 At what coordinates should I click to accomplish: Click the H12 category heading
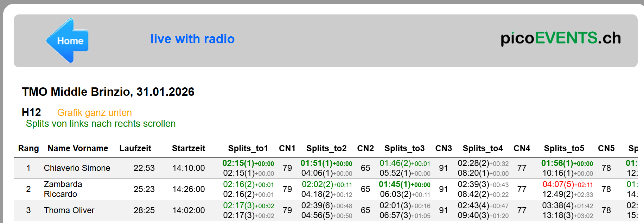[31, 112]
